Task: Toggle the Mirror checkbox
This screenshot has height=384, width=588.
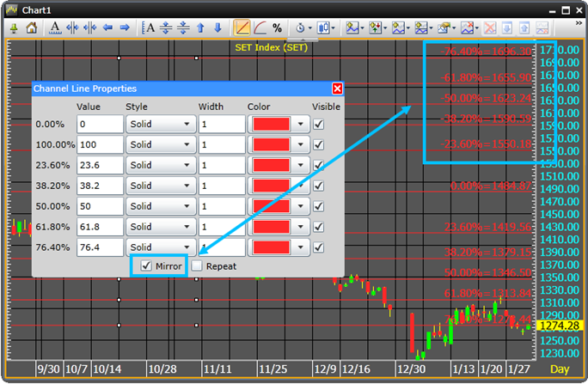Action: 146,266
